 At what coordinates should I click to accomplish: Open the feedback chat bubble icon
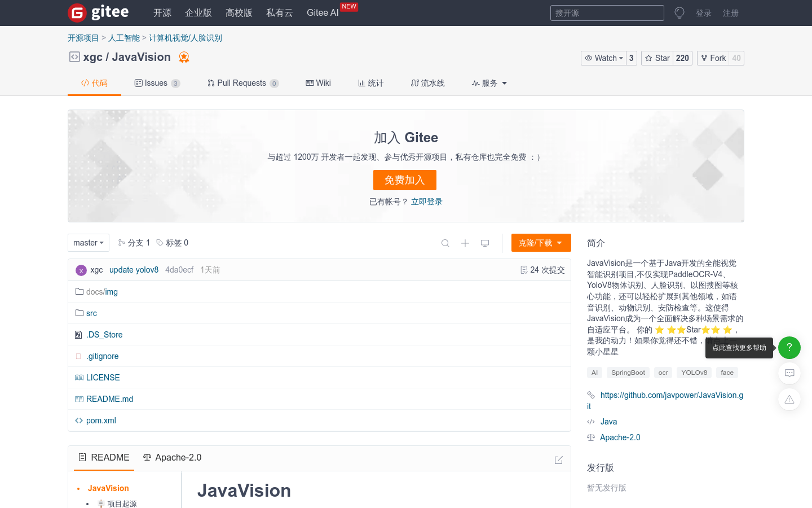[x=789, y=373]
